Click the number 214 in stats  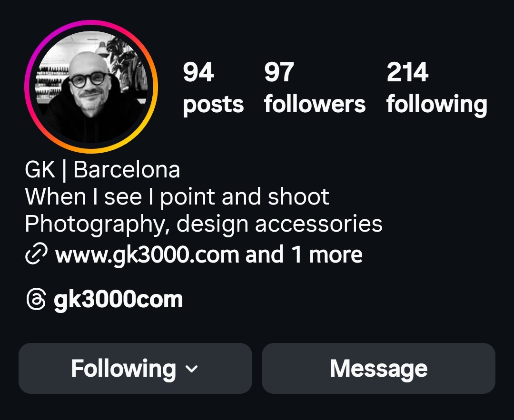(x=407, y=72)
